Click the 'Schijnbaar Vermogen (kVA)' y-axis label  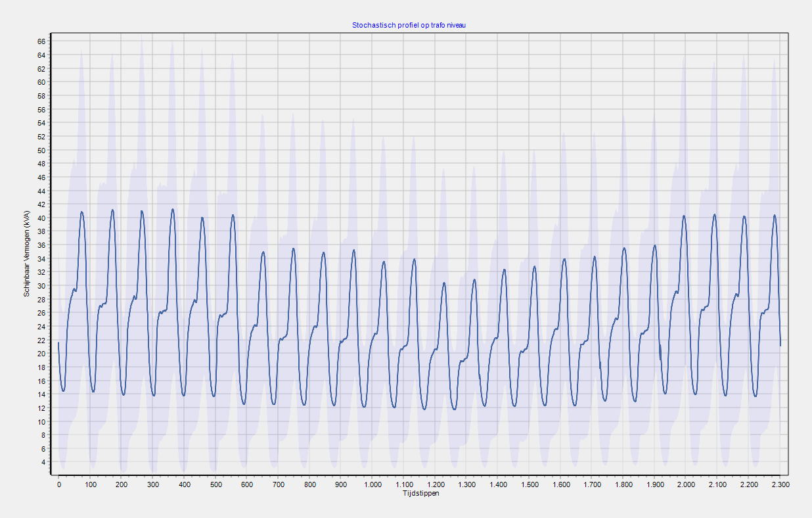click(x=27, y=254)
